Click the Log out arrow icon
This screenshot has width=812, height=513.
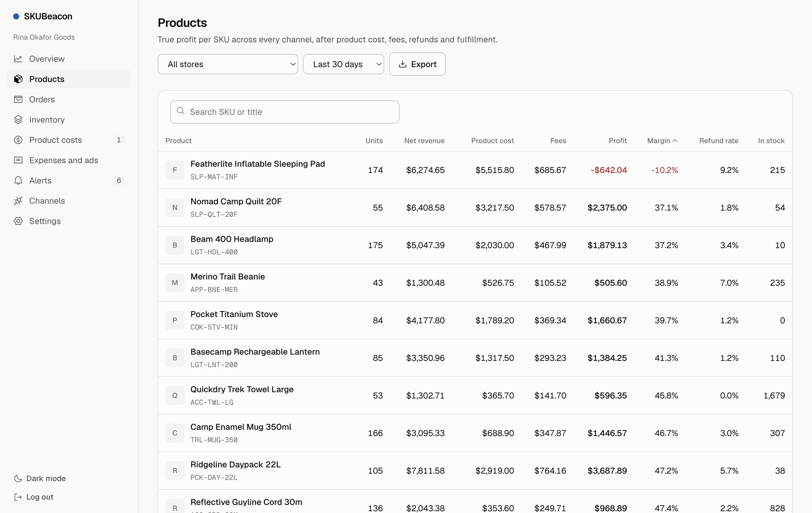click(x=18, y=497)
